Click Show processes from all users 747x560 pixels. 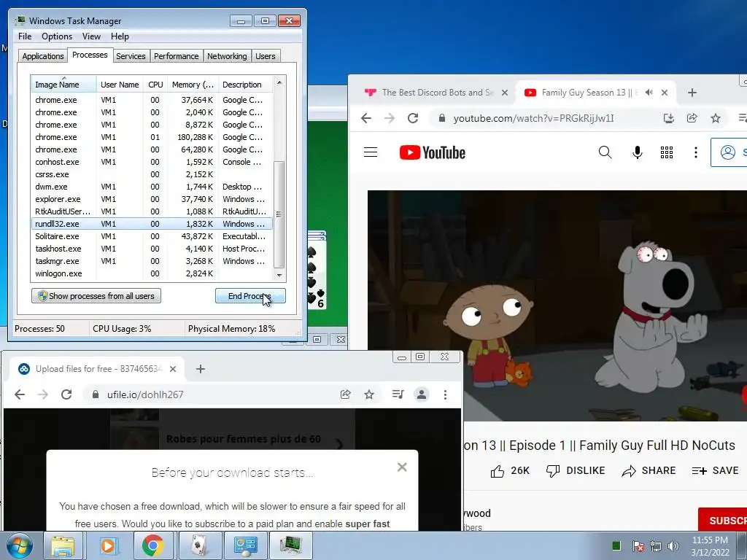(96, 296)
